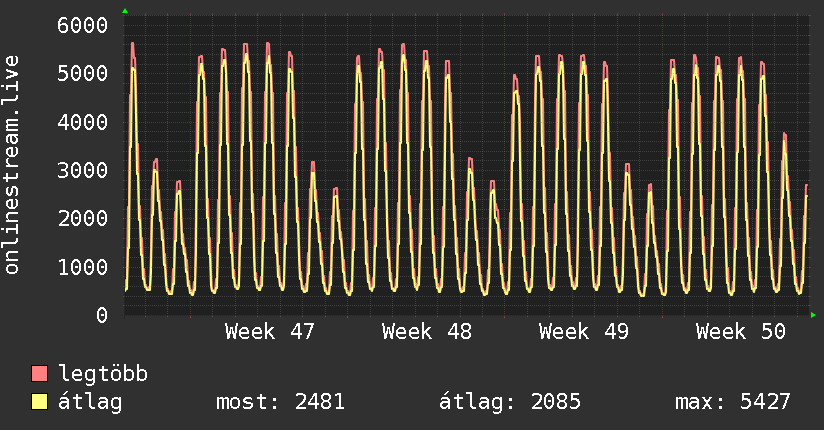This screenshot has height=430, width=824.
Task: Select the "legtöbb" legend label
Action: point(104,375)
